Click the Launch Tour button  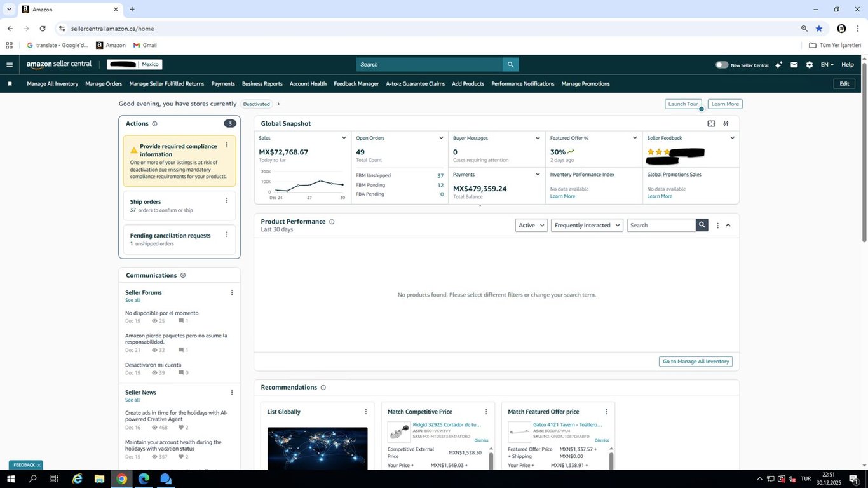(x=683, y=104)
